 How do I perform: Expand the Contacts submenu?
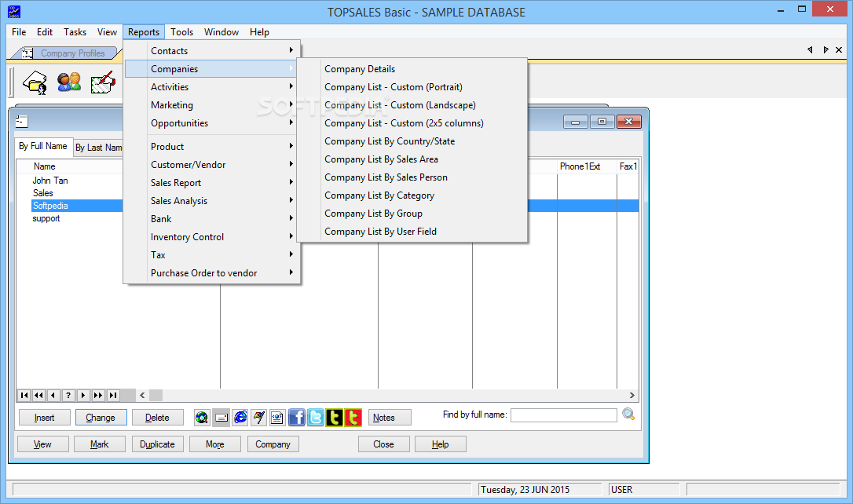[x=212, y=50]
